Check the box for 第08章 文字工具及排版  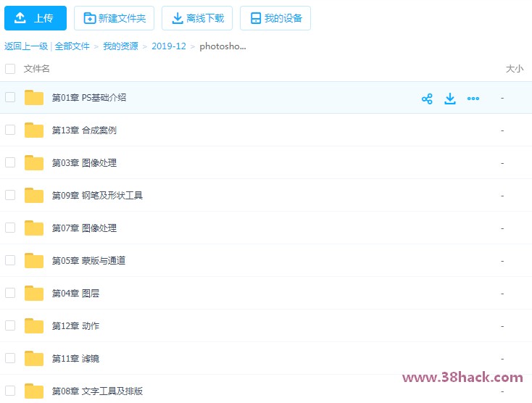10,391
